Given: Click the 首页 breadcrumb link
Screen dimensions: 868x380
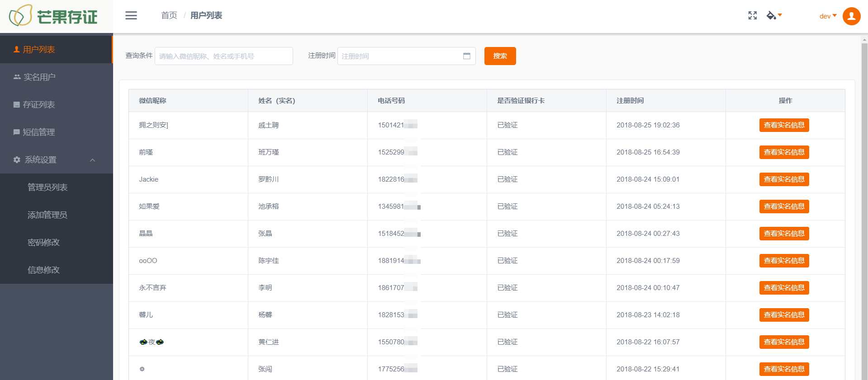Looking at the screenshot, I should [x=169, y=16].
